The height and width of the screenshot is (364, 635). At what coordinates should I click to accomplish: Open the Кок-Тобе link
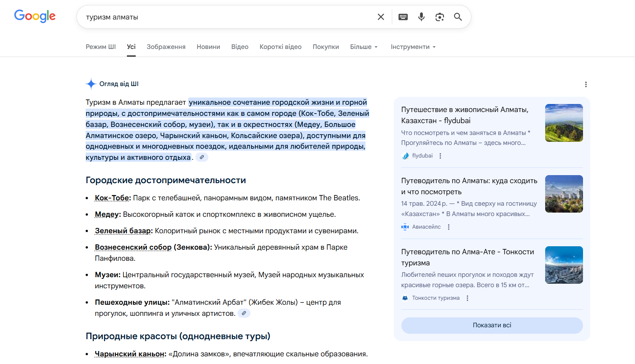point(113,198)
